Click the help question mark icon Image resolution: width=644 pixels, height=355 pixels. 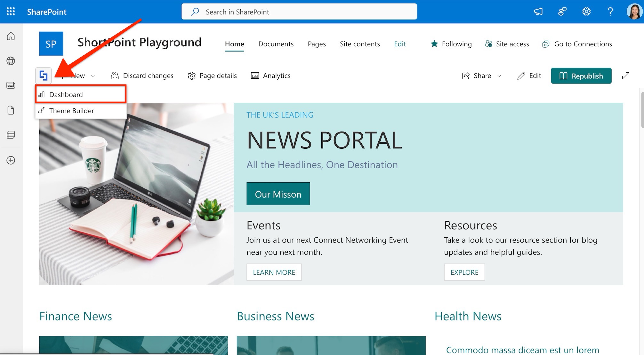(x=610, y=12)
